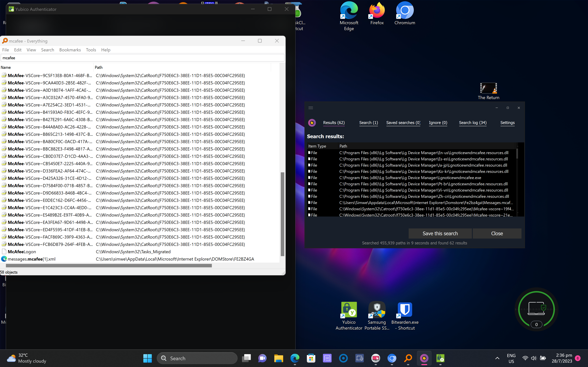Open the Bookmarks menu in Everything
Screen dimensions: 588x367
[70, 50]
